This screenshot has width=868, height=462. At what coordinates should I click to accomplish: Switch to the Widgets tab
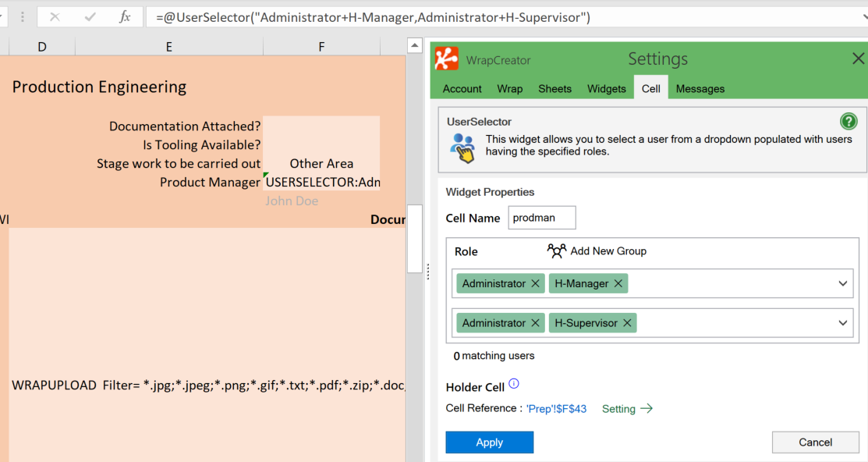(x=607, y=88)
